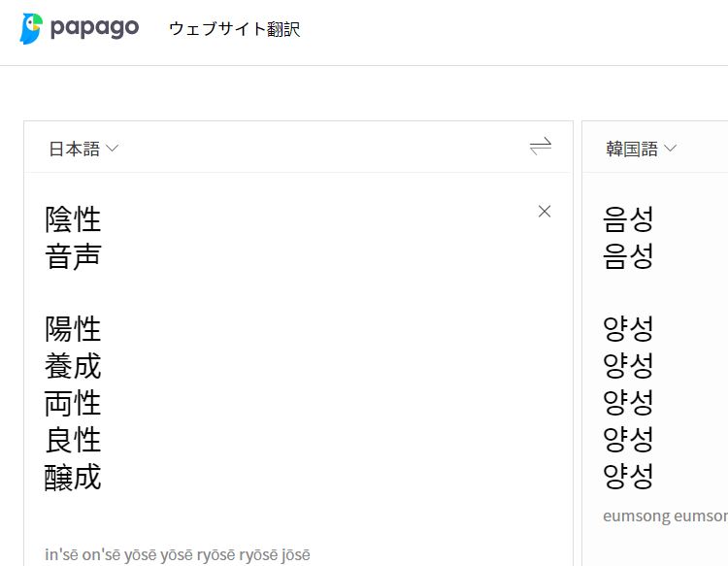Image resolution: width=728 pixels, height=566 pixels.
Task: Open the 韓国語 target language dropdown
Action: point(632,149)
